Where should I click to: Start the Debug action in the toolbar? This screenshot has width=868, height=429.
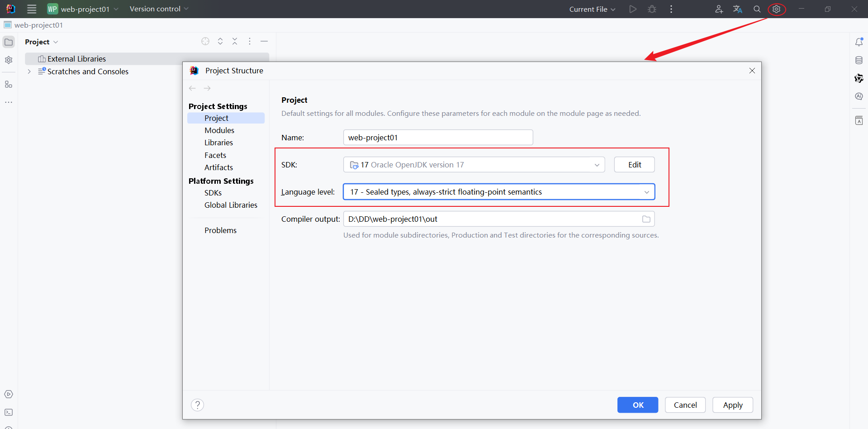tap(652, 9)
